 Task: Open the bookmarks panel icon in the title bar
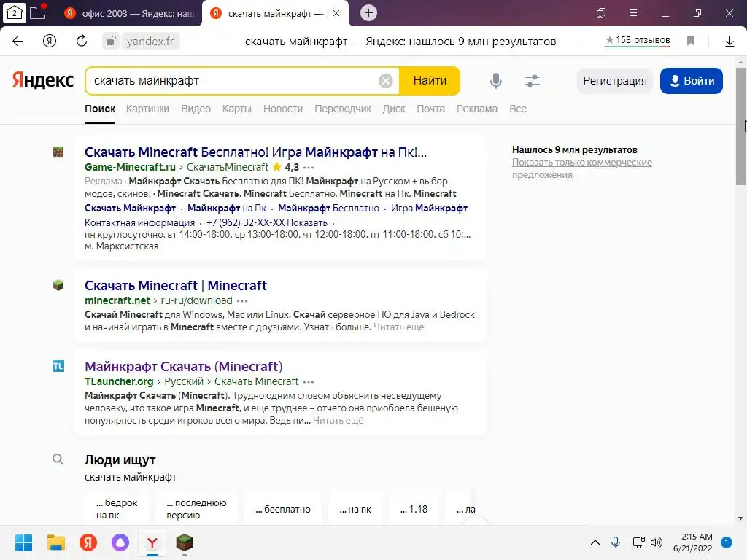coord(601,13)
